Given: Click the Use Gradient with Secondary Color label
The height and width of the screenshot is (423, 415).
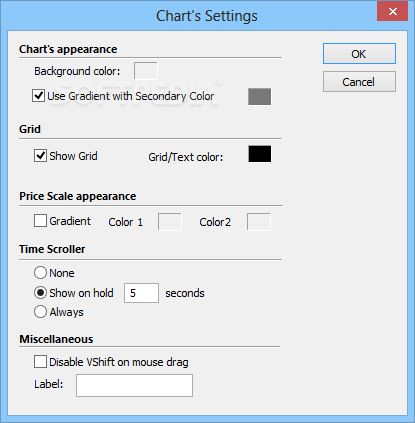Looking at the screenshot, I should click(131, 96).
